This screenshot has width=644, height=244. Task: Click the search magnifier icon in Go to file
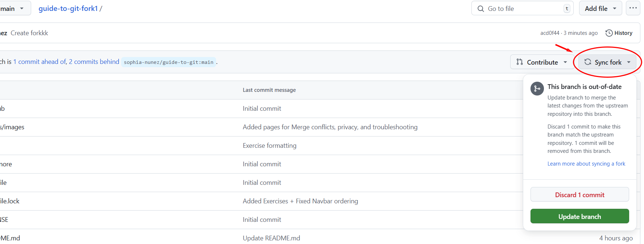click(481, 9)
